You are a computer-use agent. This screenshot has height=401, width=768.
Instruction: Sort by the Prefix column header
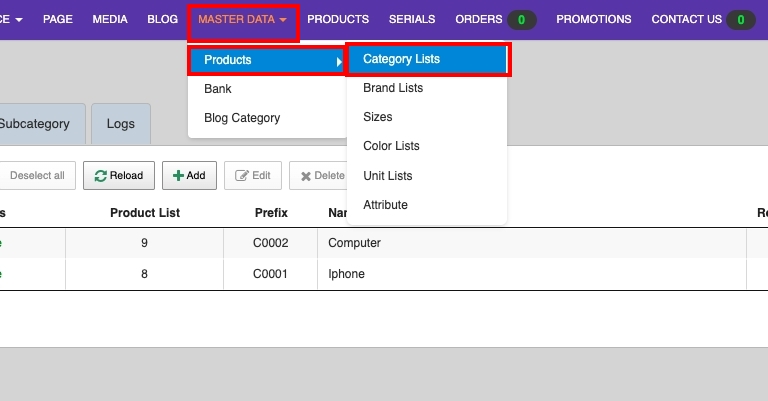tap(270, 212)
